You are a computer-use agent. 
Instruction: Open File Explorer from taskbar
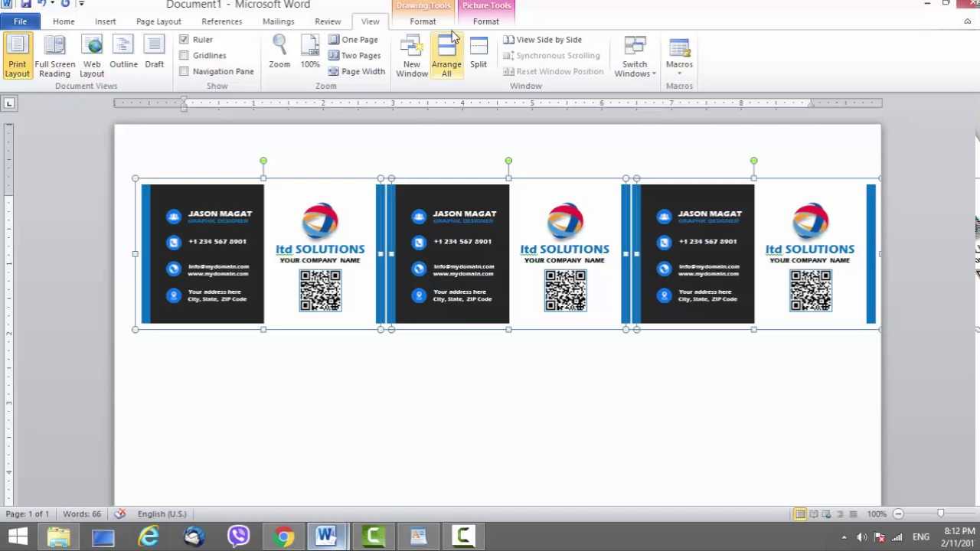click(x=58, y=536)
